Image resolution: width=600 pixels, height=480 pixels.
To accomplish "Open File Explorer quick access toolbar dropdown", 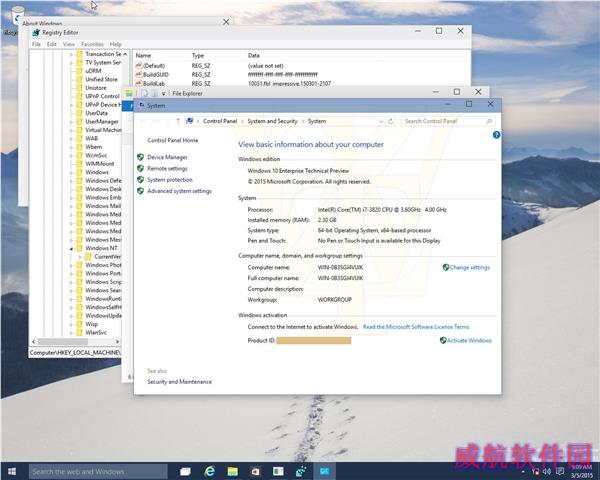I will pyautogui.click(x=163, y=93).
